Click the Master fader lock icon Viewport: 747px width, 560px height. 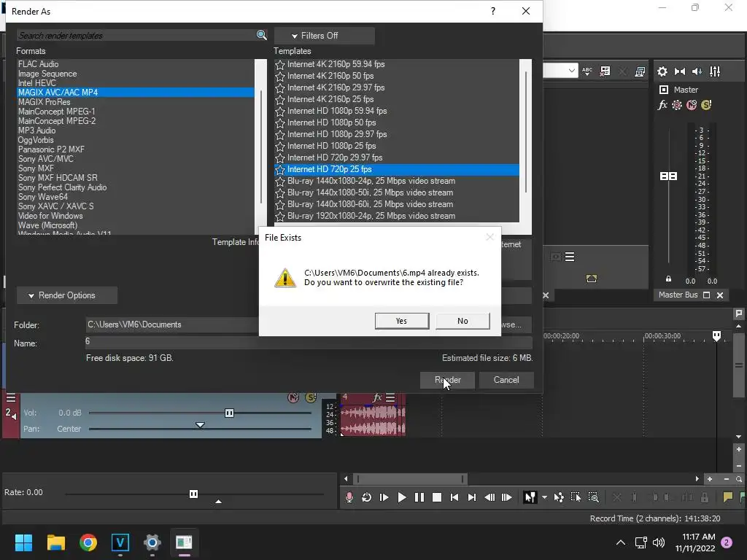[668, 279]
